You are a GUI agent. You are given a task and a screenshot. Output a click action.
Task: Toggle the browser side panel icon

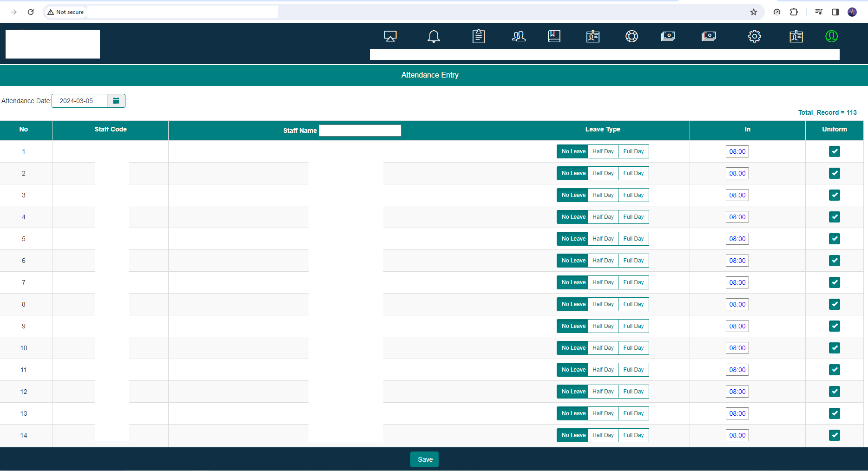coord(835,12)
